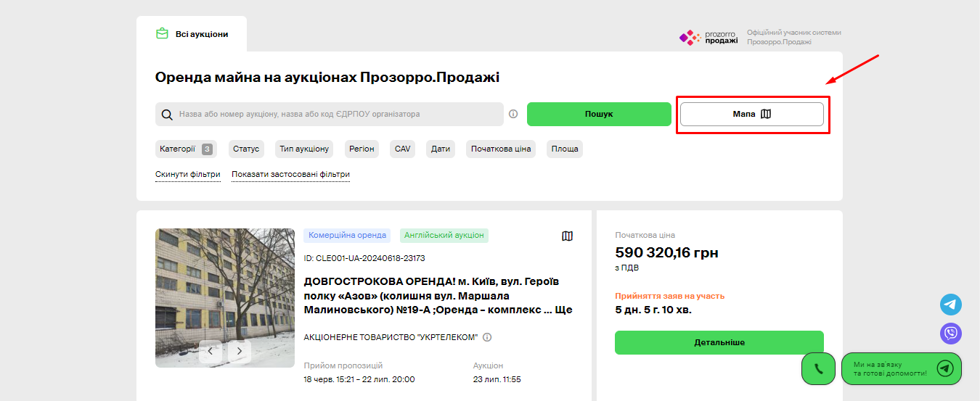Open the Мапа map view button
This screenshot has width=980, height=401.
[751, 114]
